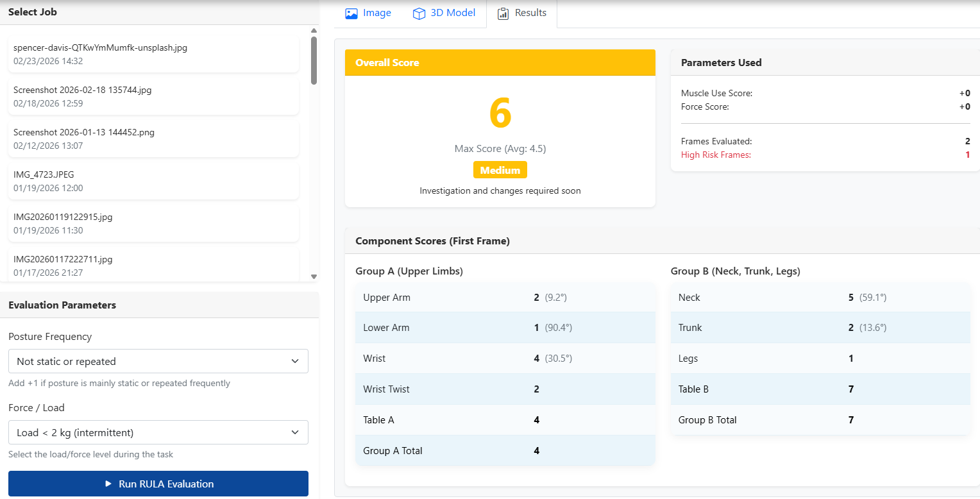Click the chevron on the Force / Load selector
This screenshot has width=980, height=499.
tap(296, 432)
